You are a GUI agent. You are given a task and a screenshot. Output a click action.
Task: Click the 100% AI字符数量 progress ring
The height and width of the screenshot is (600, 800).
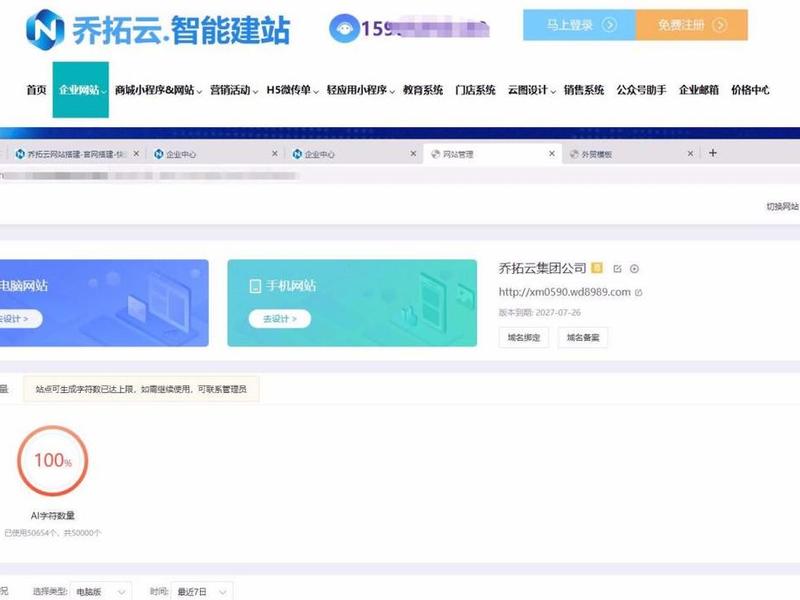(x=53, y=461)
